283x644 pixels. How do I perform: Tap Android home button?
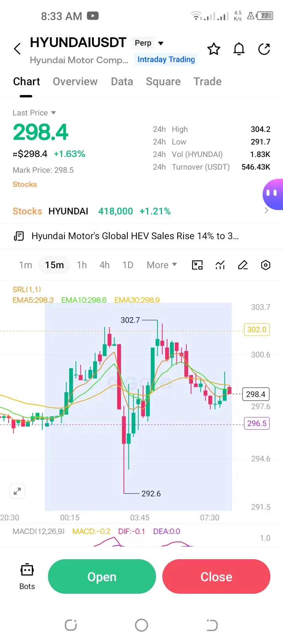(x=141, y=625)
